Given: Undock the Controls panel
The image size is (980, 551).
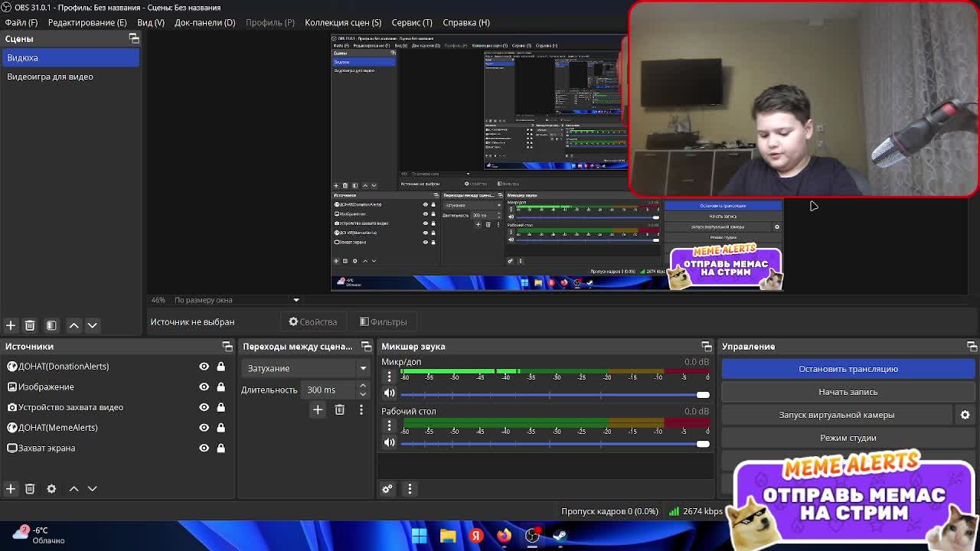Looking at the screenshot, I should point(972,347).
